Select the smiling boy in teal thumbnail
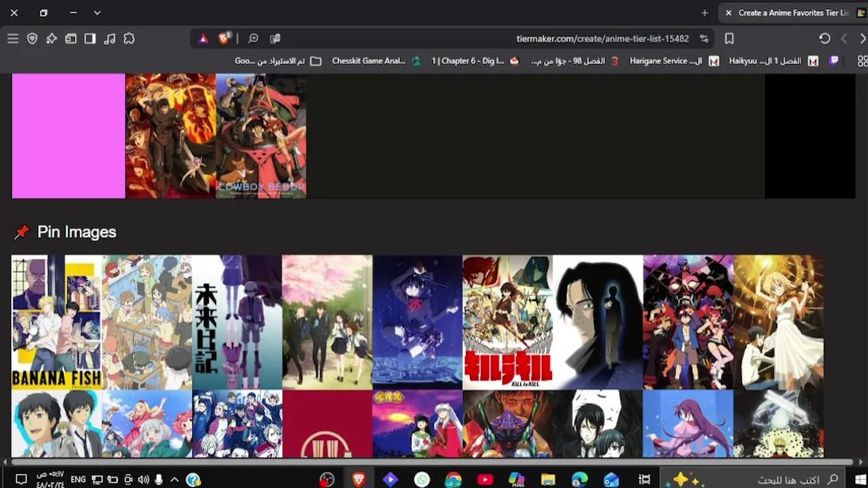Viewport: 868px width, 488px height. click(56, 424)
